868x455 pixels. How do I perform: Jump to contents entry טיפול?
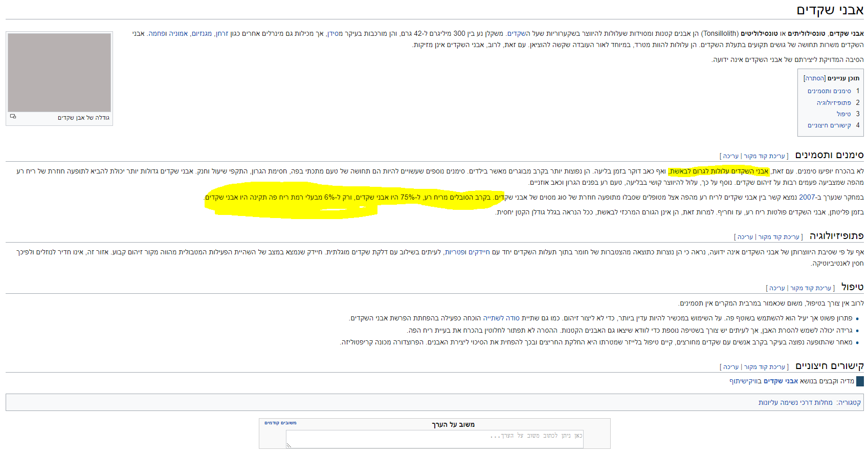click(843, 114)
